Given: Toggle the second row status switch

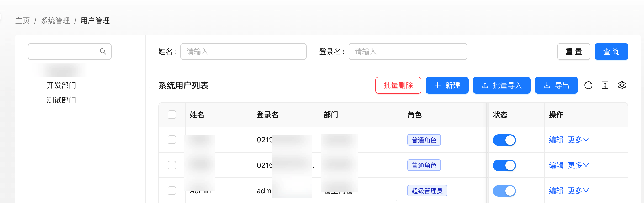Looking at the screenshot, I should tap(504, 165).
